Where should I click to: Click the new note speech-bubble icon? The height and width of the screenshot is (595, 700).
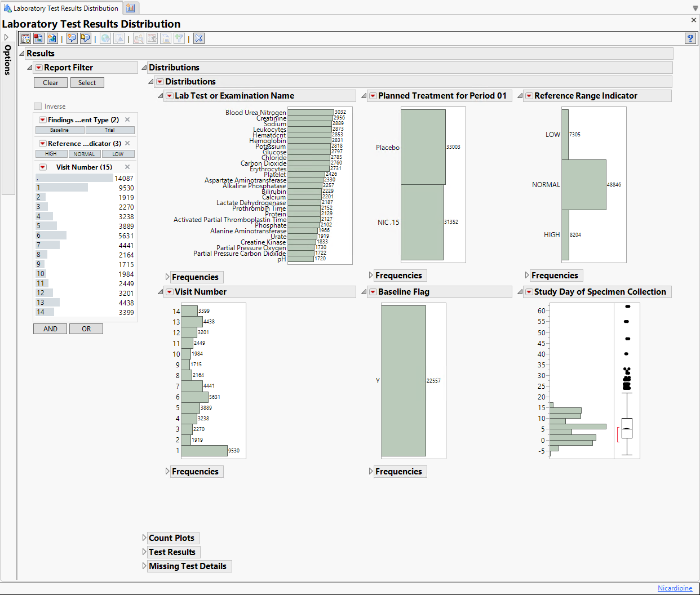click(72, 38)
